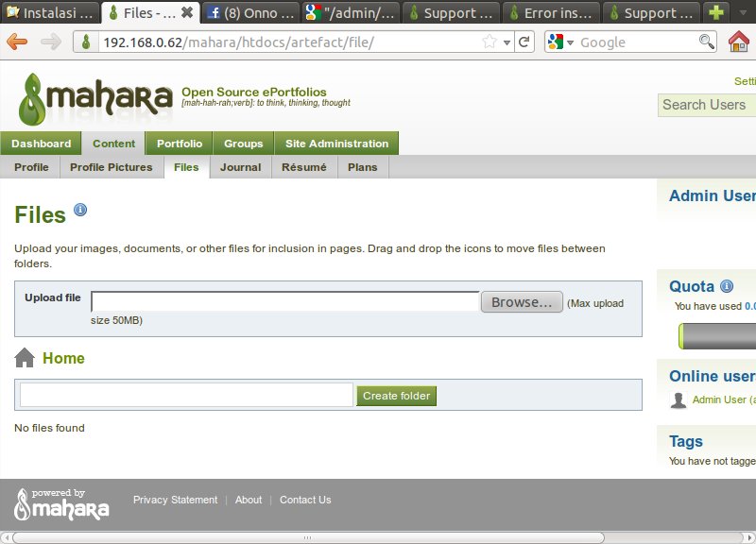Click the horizontal scrollbar thumb

[308, 537]
